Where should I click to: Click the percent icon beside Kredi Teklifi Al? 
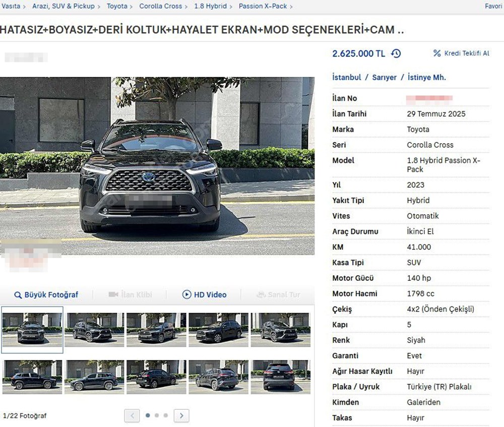437,53
